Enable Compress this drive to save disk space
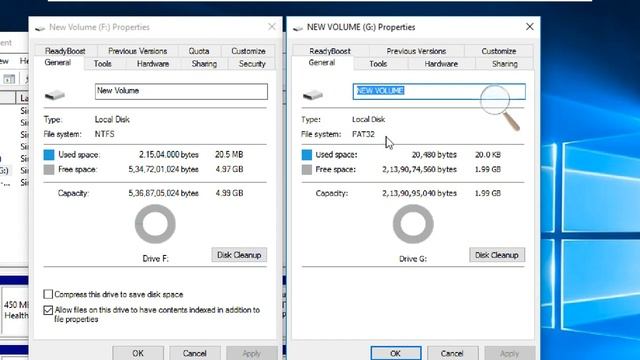Image resolution: width=640 pixels, height=360 pixels. pyautogui.click(x=48, y=294)
